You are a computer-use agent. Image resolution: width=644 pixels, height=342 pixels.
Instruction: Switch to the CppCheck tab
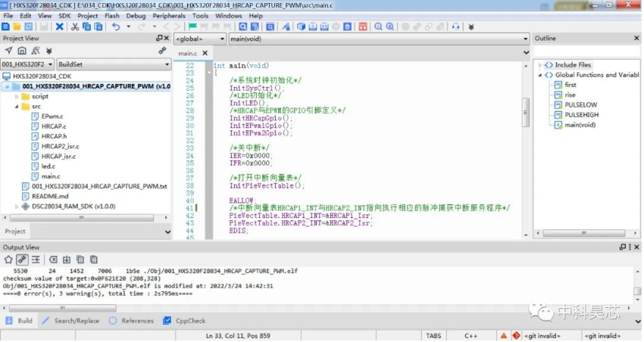click(x=184, y=321)
